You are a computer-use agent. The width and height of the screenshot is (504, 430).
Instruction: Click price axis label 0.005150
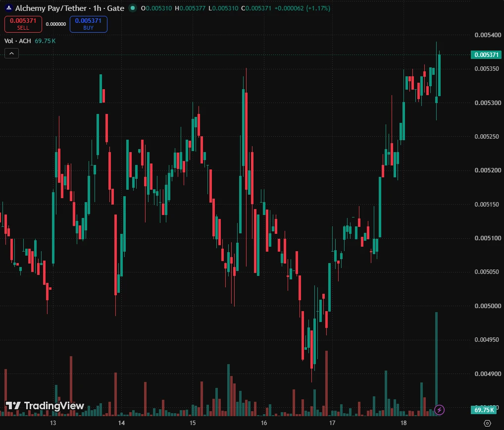pos(488,204)
